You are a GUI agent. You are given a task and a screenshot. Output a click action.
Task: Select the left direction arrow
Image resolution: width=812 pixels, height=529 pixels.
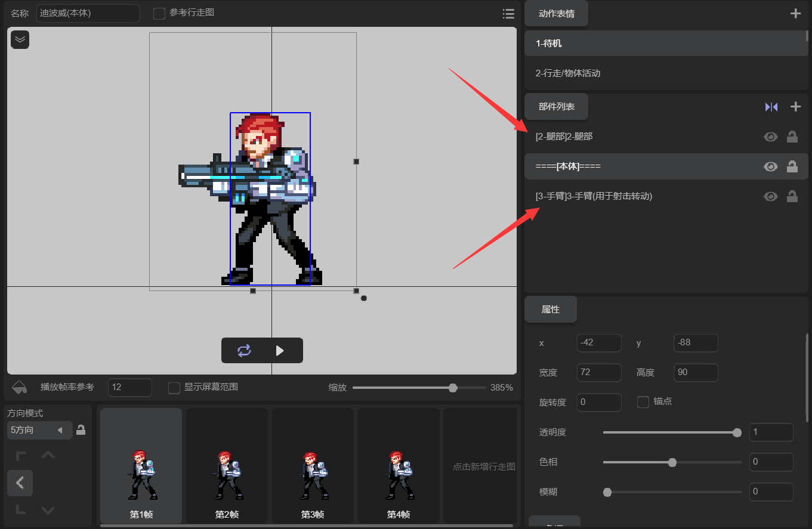pos(20,482)
